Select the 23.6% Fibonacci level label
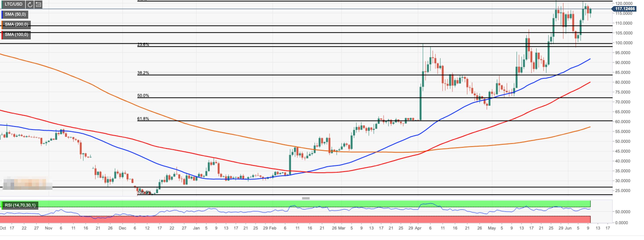This screenshot has width=644, height=240. [x=143, y=45]
